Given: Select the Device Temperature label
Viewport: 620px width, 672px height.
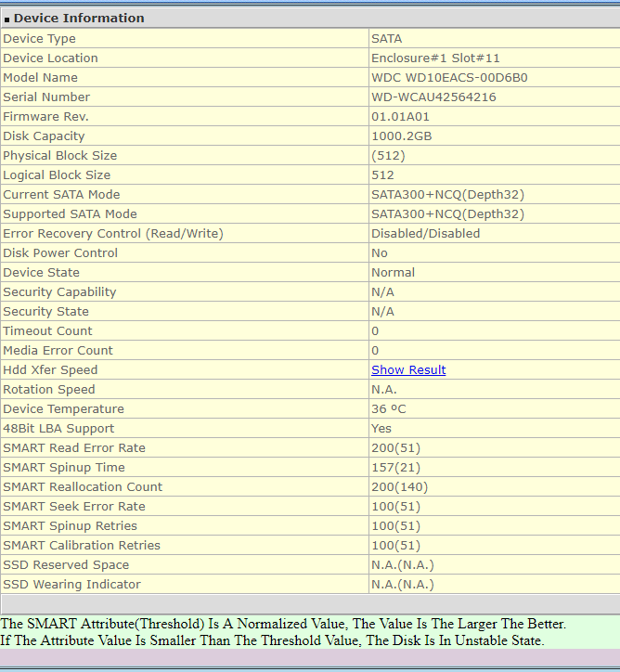Looking at the screenshot, I should (x=63, y=408).
